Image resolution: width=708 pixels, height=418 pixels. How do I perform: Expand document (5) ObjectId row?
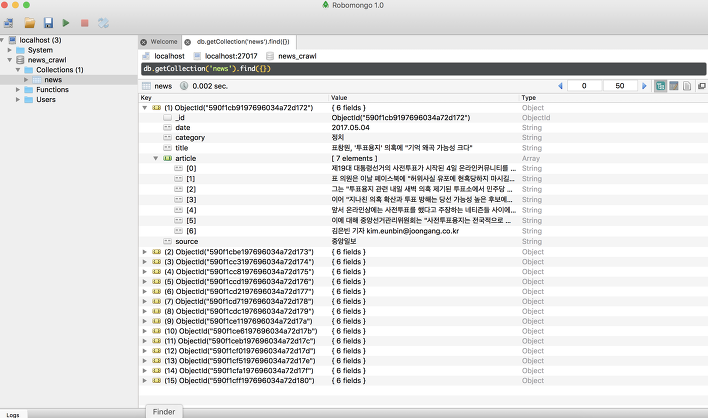(145, 282)
